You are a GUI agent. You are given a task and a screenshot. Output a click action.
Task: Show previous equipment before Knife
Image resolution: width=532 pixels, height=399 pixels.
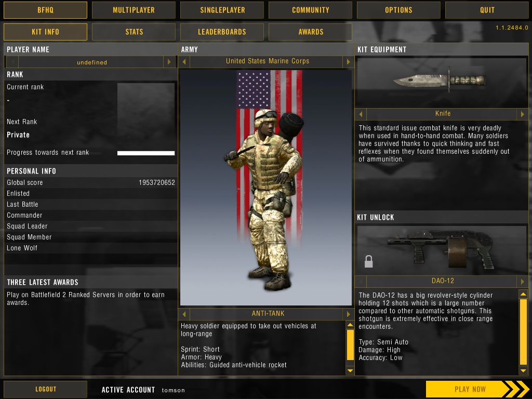point(361,114)
